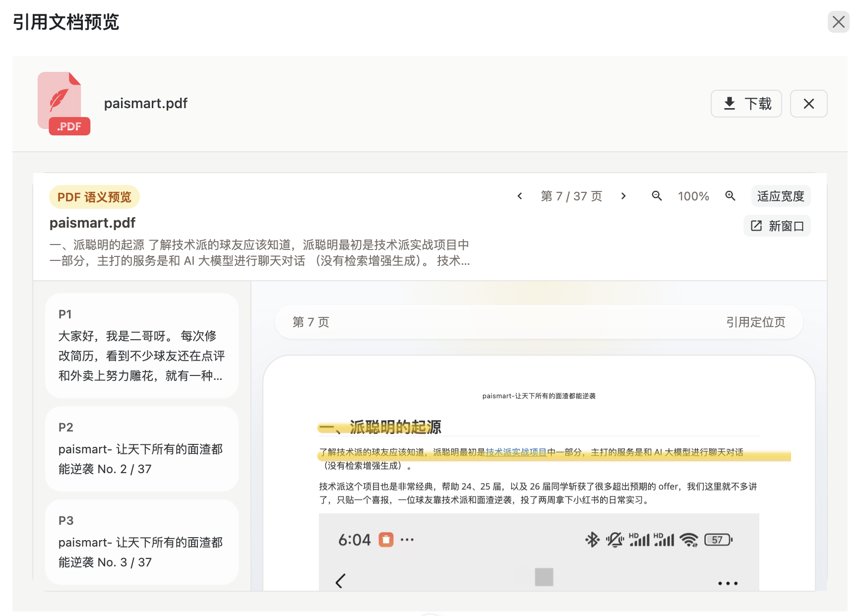This screenshot has width=862, height=616.
Task: Go to next PDF page
Action: (623, 196)
